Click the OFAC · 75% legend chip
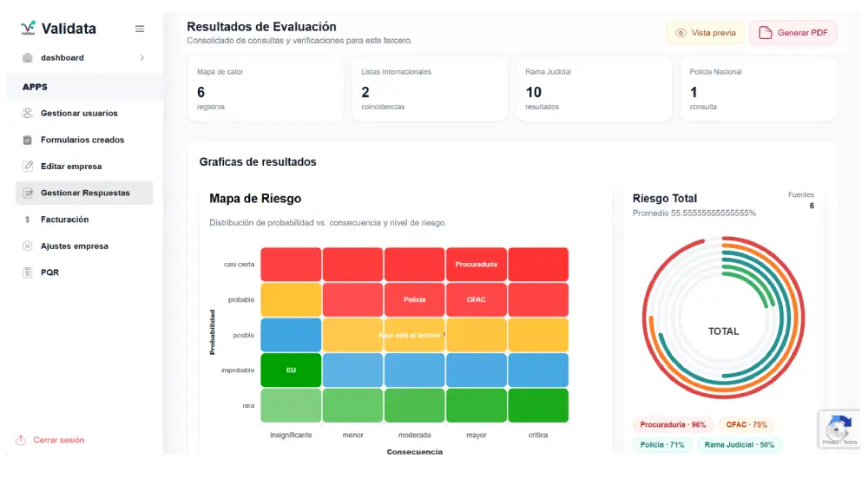Viewport: 868px width, 485px height. pos(746,425)
